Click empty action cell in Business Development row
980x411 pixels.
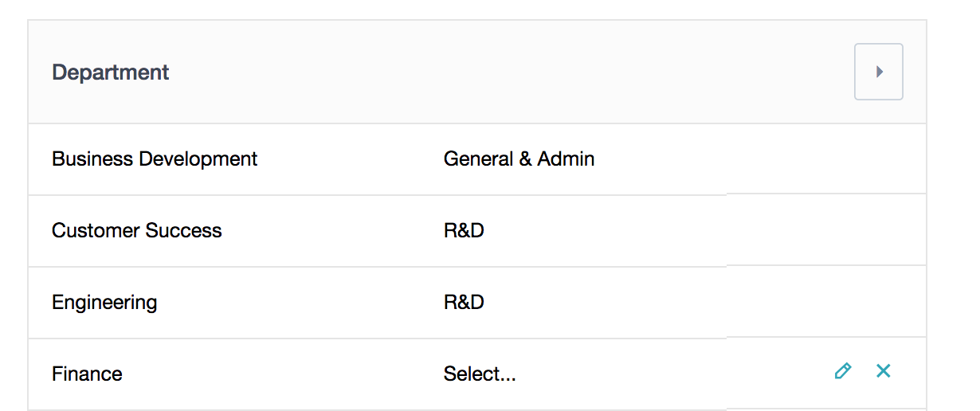(826, 159)
